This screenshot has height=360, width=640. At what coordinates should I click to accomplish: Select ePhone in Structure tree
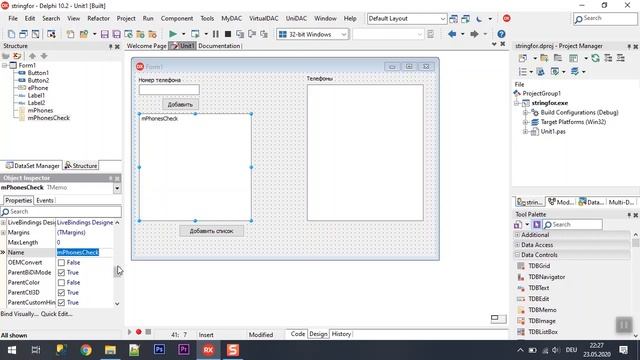tap(38, 88)
